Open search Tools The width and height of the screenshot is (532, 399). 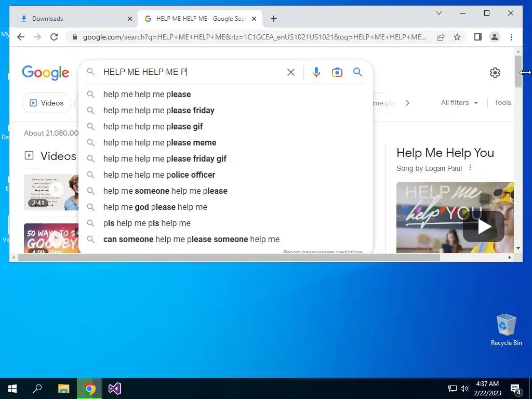(x=502, y=102)
